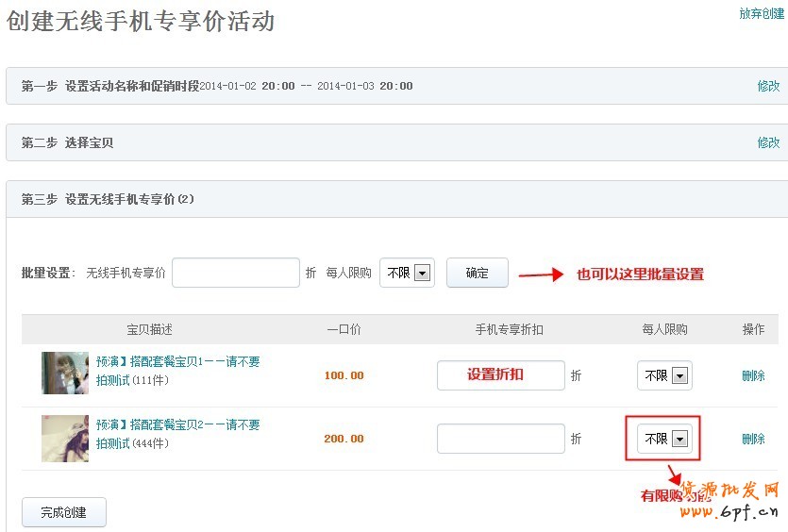Image resolution: width=788 pixels, height=532 pixels.
Task: Click the 完成创建 button
Action: (x=63, y=512)
